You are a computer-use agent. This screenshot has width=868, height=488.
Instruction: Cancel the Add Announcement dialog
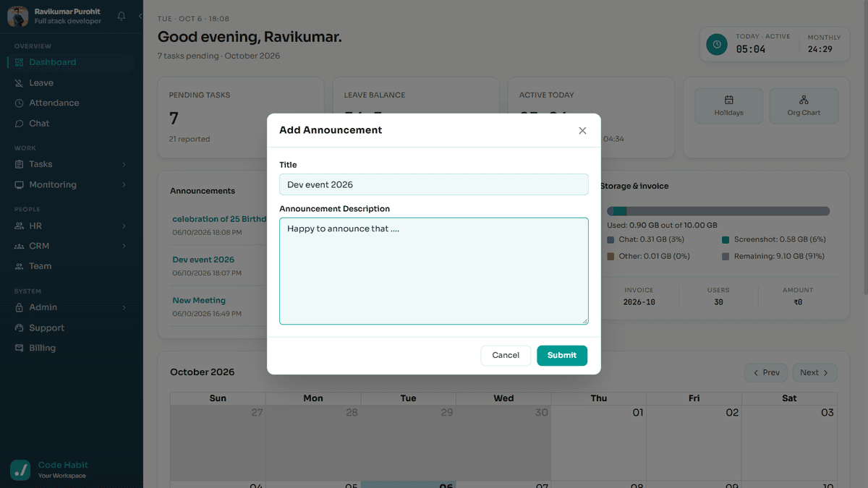coord(506,356)
